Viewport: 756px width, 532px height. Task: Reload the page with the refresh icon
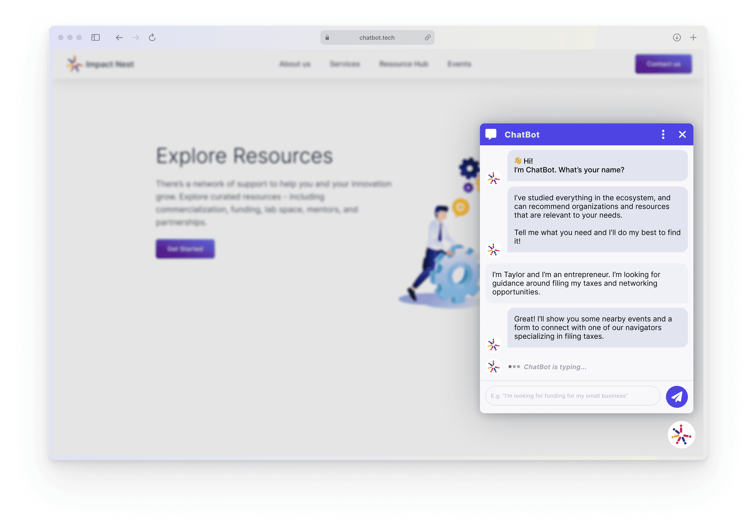(152, 38)
